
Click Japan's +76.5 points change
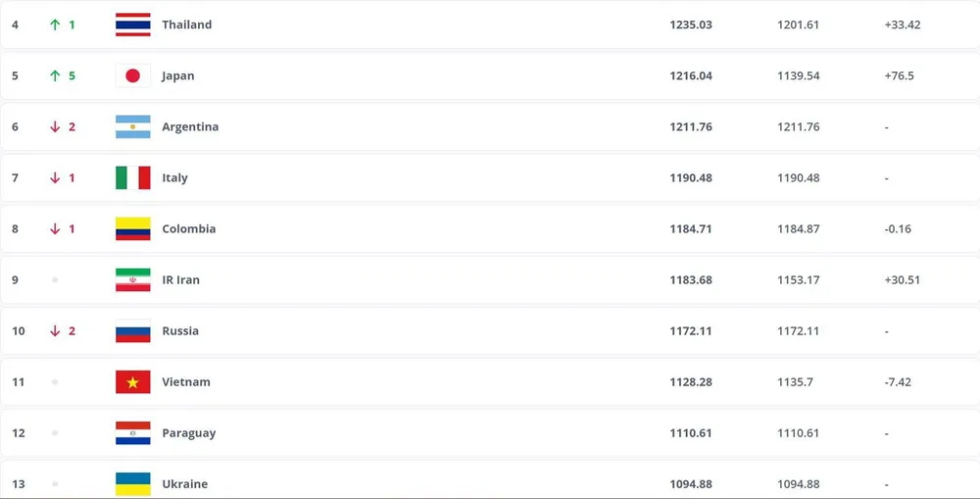tap(899, 75)
